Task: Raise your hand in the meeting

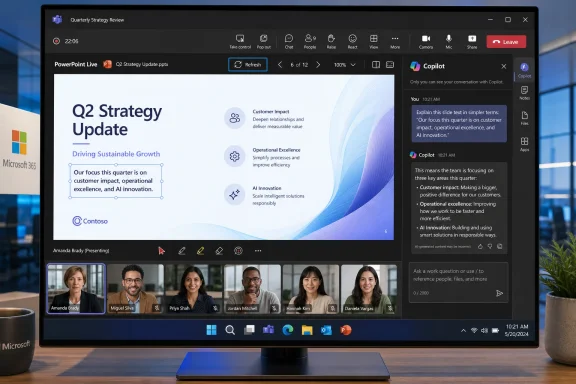Action: click(x=331, y=42)
